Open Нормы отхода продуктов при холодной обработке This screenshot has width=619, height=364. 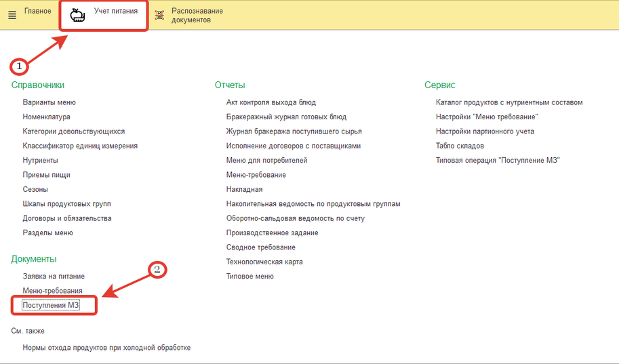click(x=106, y=348)
